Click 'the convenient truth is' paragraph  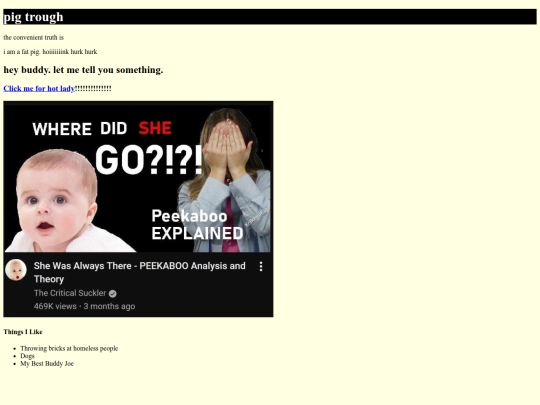33,37
